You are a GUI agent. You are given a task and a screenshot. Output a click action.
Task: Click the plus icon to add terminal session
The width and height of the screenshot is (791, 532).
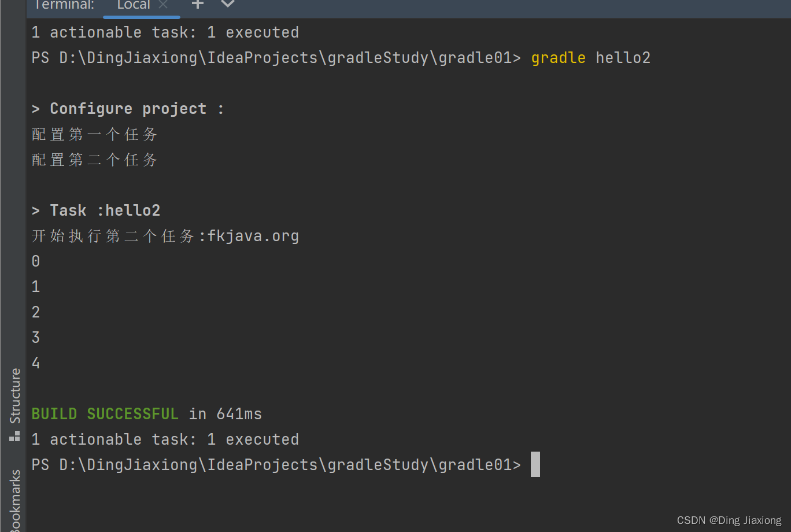[x=198, y=5]
